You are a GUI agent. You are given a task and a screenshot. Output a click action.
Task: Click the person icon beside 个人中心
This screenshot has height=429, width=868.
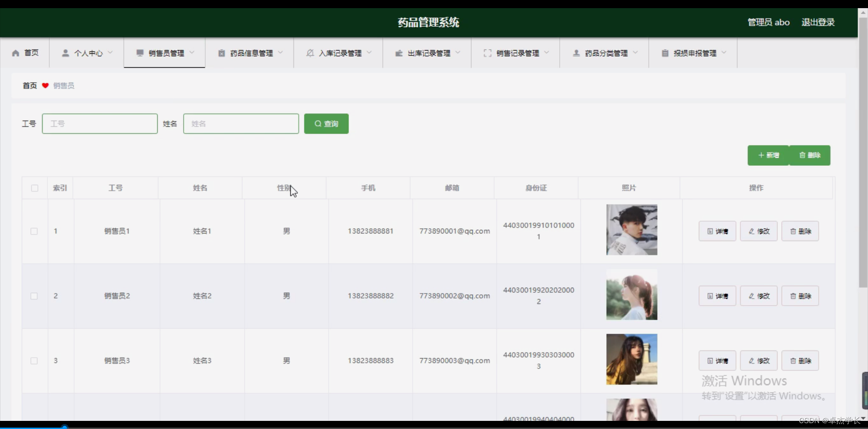[66, 53]
